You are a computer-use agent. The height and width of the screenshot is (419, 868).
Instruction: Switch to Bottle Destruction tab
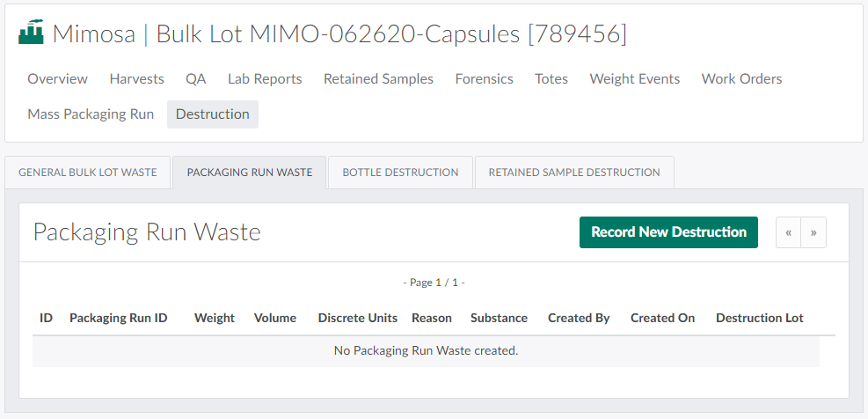[x=400, y=173]
